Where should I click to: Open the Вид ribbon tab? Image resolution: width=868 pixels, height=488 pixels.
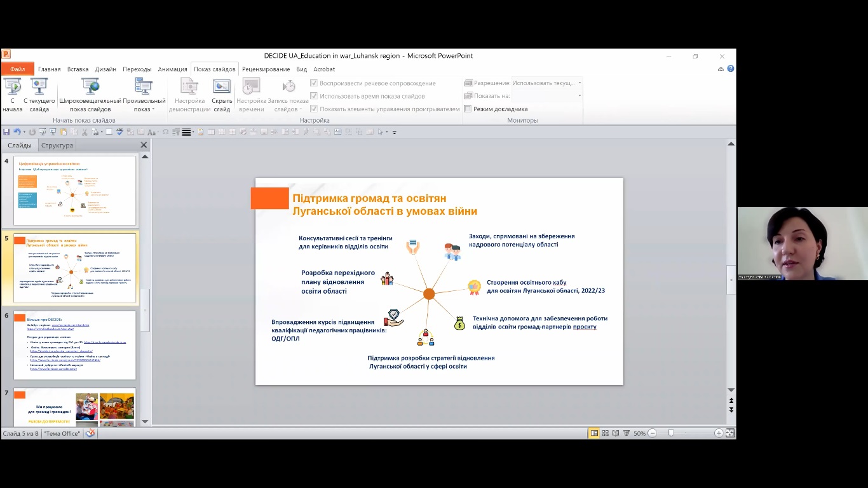pos(302,69)
